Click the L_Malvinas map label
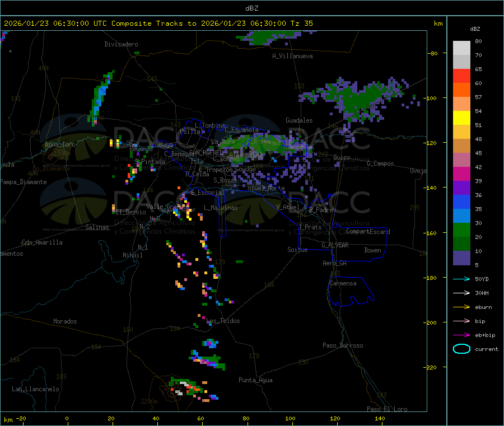This screenshot has width=504, height=426. [x=221, y=208]
